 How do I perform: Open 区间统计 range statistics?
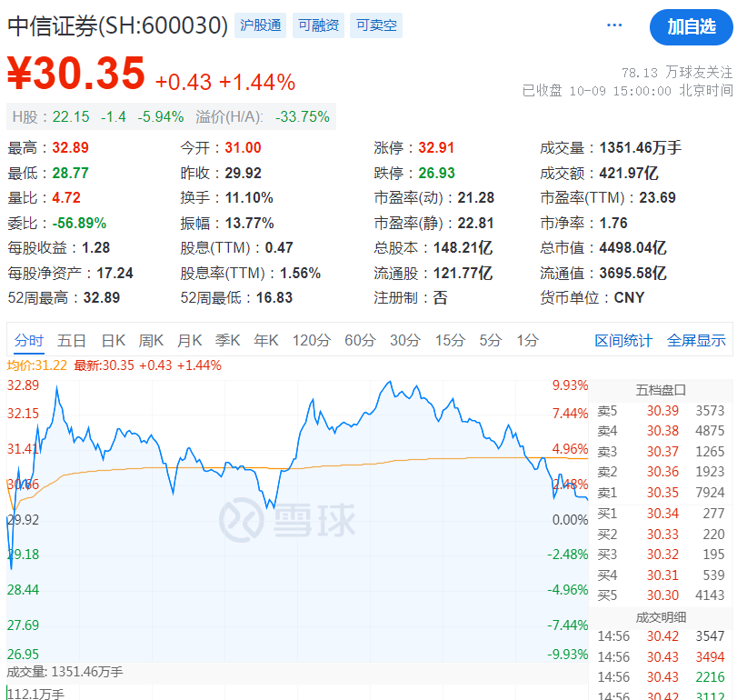pyautogui.click(x=623, y=340)
